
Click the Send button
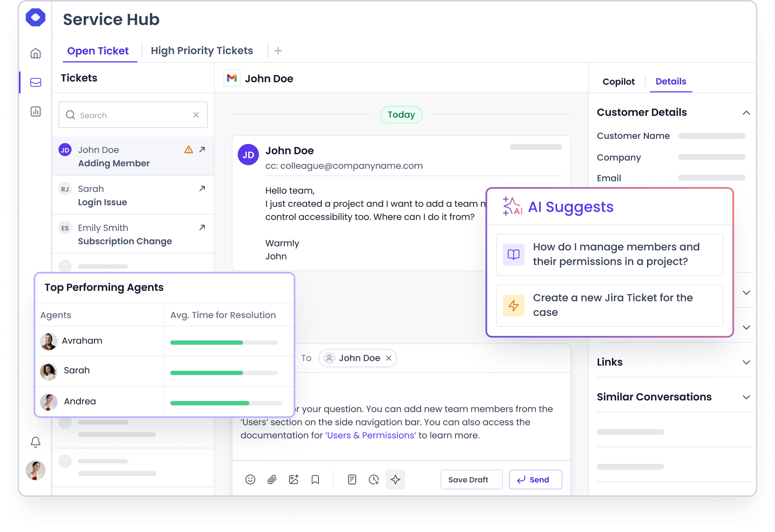[535, 479]
